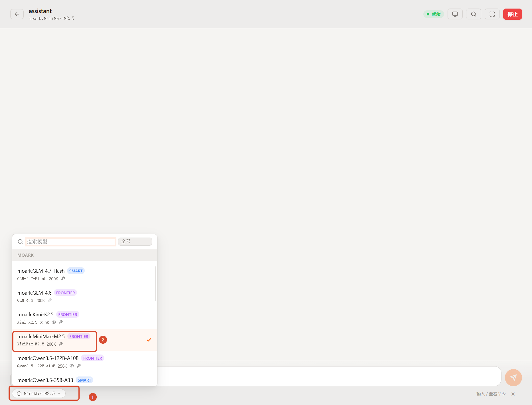Open the 全部 filter dropdown
The image size is (532, 405).
click(x=135, y=242)
